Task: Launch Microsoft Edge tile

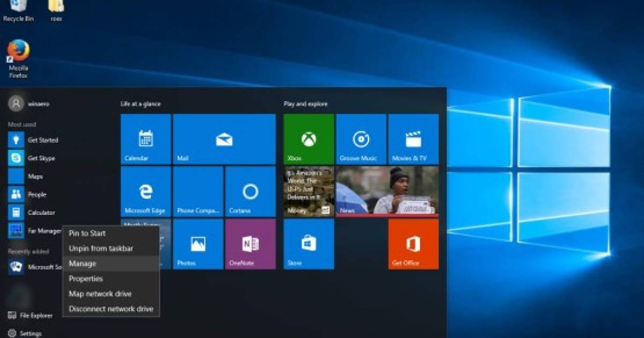Action: point(145,192)
